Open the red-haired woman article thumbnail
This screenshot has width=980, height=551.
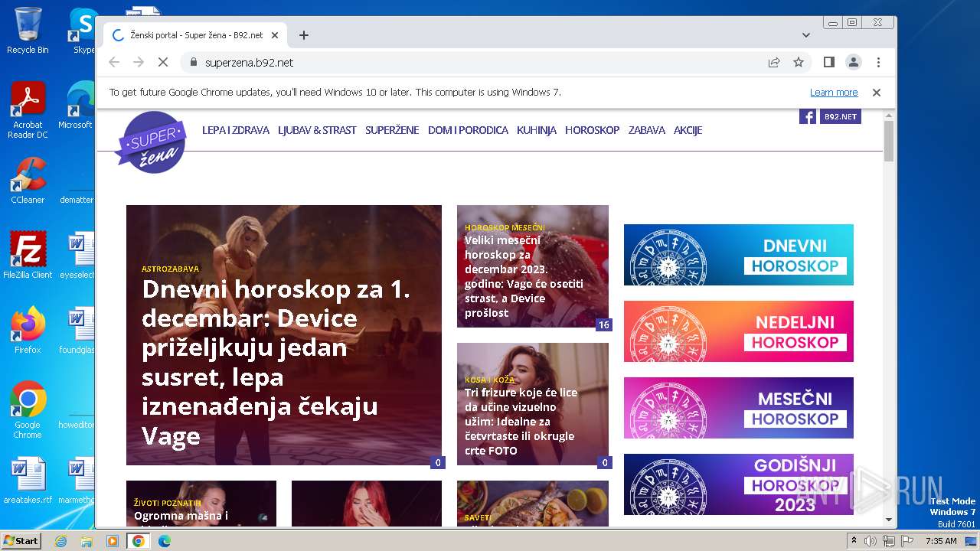pyautogui.click(x=367, y=504)
